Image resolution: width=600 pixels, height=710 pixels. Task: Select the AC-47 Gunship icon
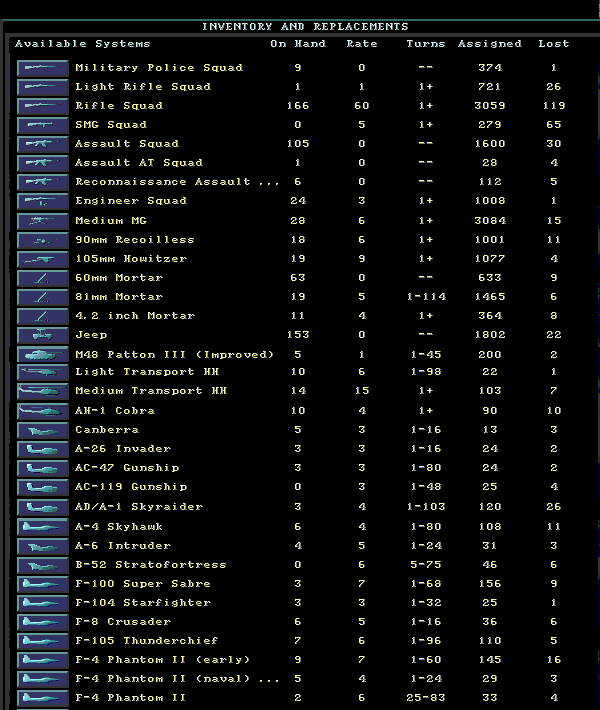click(x=43, y=468)
